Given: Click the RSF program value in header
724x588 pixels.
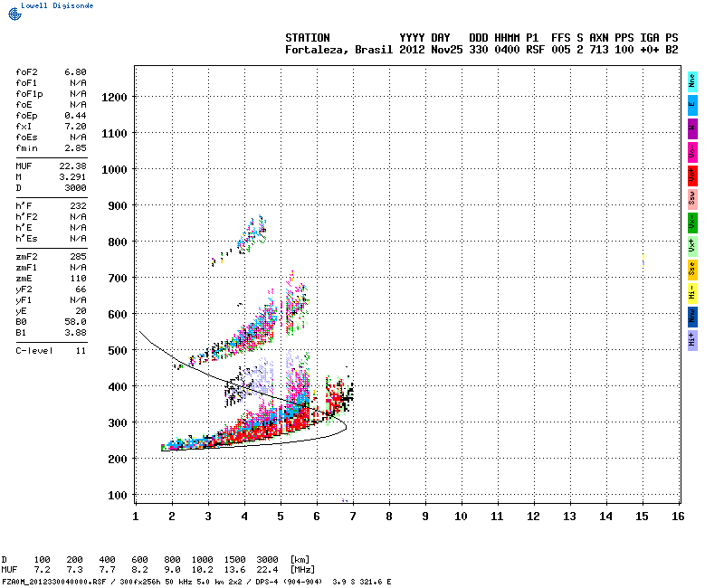Looking at the screenshot, I should (x=535, y=50).
